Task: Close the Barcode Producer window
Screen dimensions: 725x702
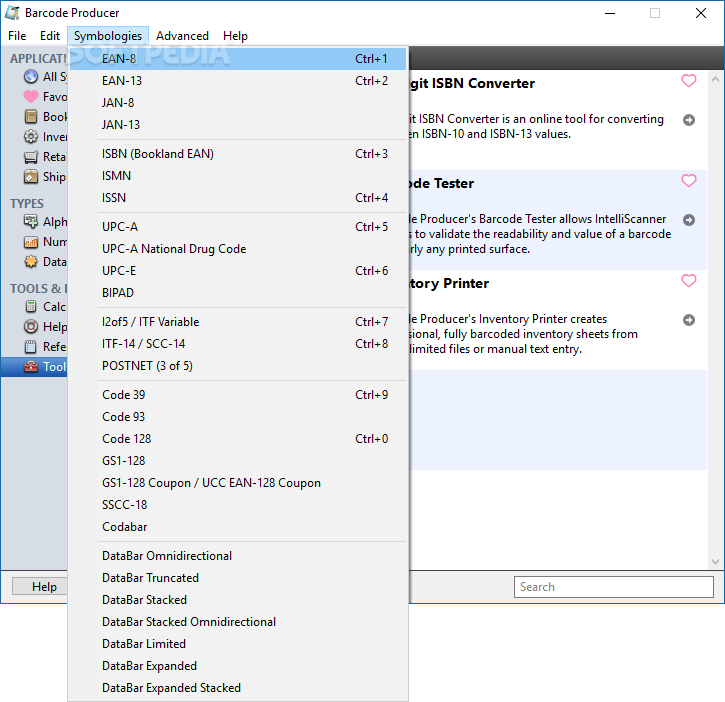Action: point(700,13)
